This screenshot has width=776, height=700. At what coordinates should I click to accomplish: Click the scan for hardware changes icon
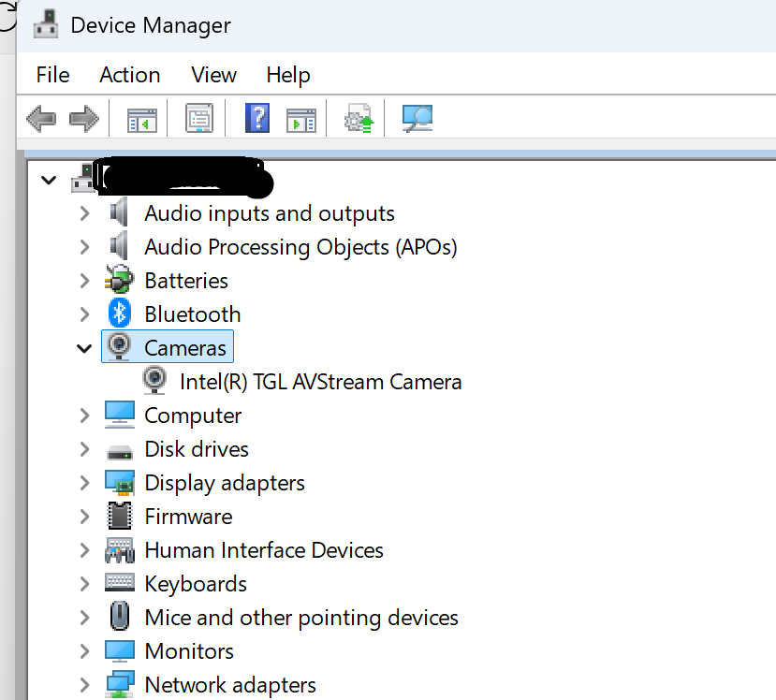[417, 119]
